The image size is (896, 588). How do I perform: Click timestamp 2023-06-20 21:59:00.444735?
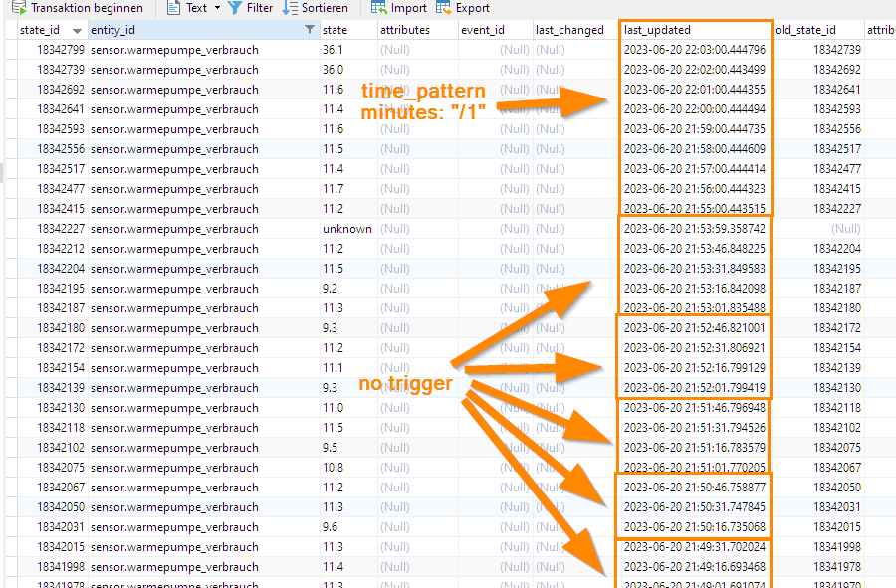point(694,129)
